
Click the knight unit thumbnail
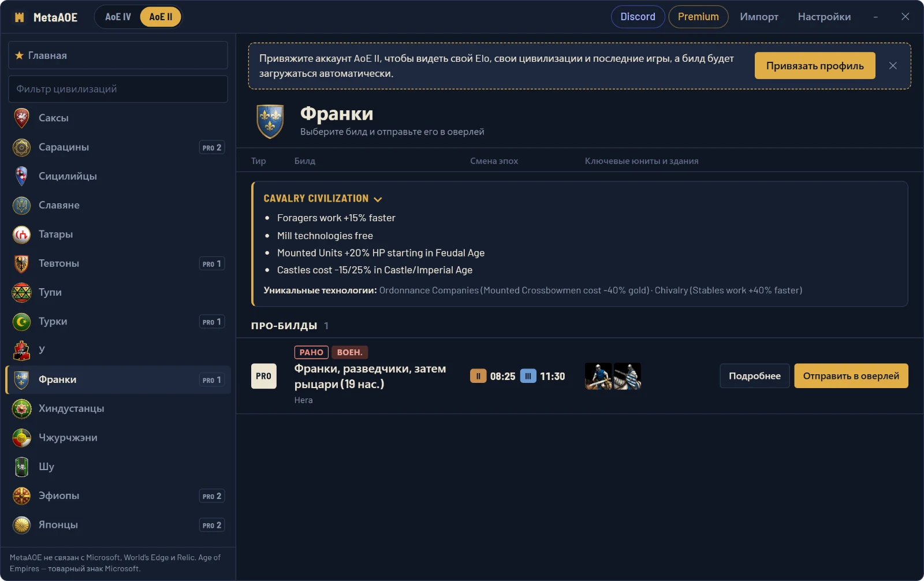pyautogui.click(x=628, y=376)
